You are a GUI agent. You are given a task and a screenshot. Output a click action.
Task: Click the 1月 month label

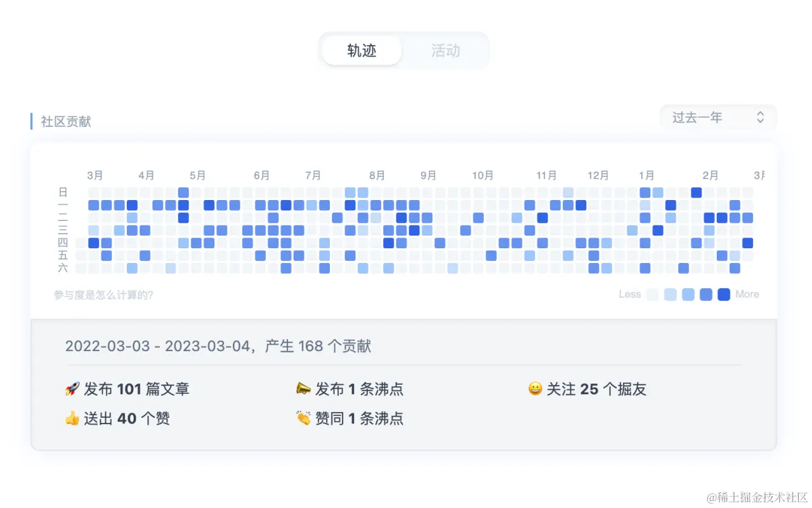646,175
